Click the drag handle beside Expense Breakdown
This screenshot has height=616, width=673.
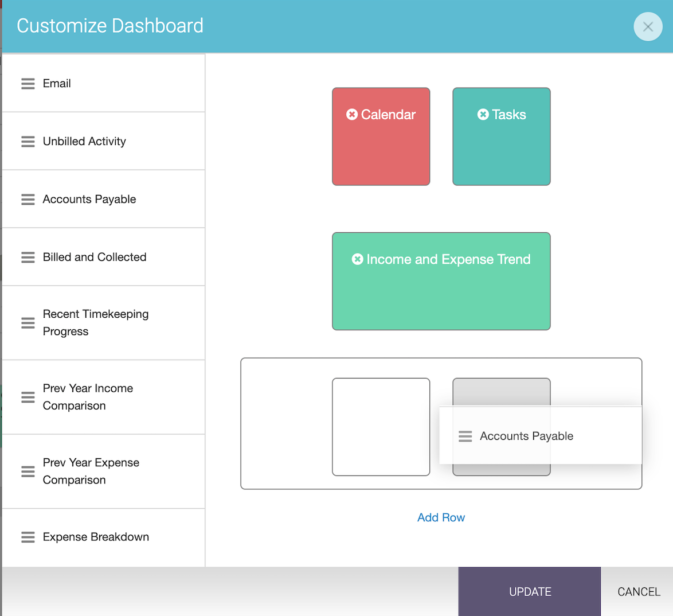[x=28, y=537]
